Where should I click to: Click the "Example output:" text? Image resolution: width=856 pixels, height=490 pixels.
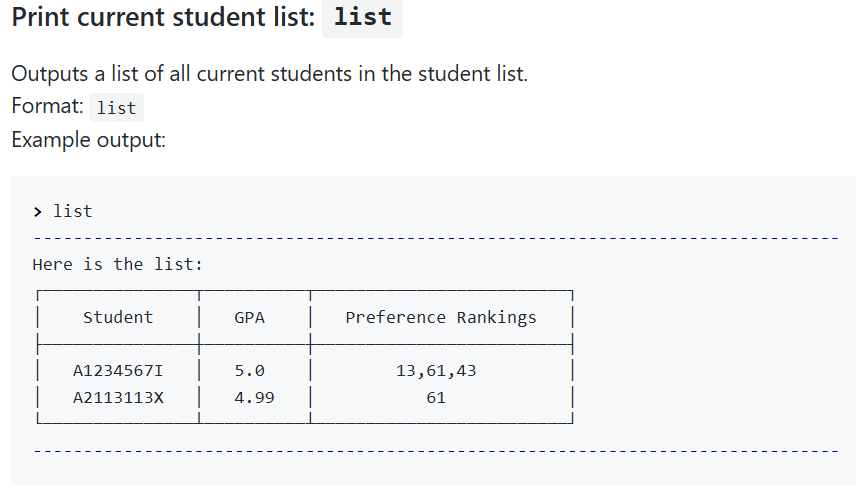[x=88, y=139]
